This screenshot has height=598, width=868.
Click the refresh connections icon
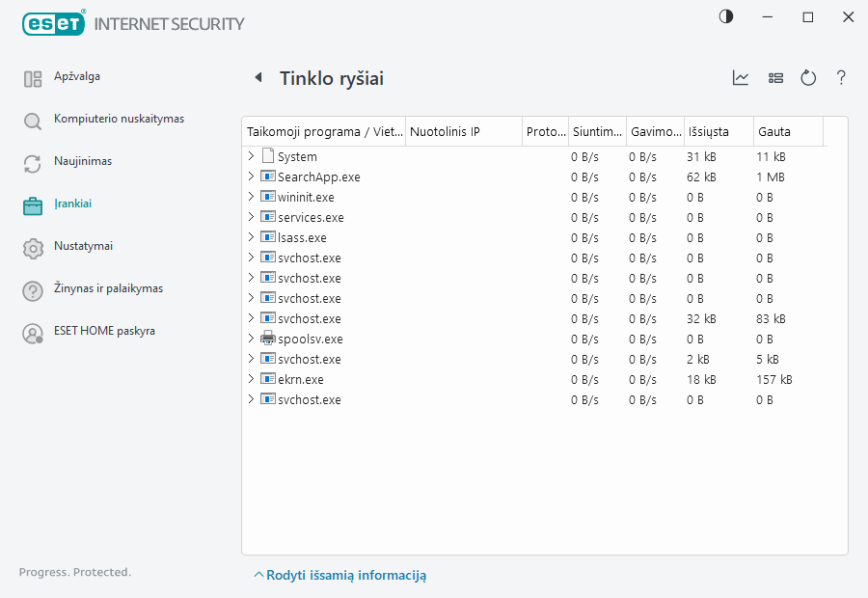808,78
